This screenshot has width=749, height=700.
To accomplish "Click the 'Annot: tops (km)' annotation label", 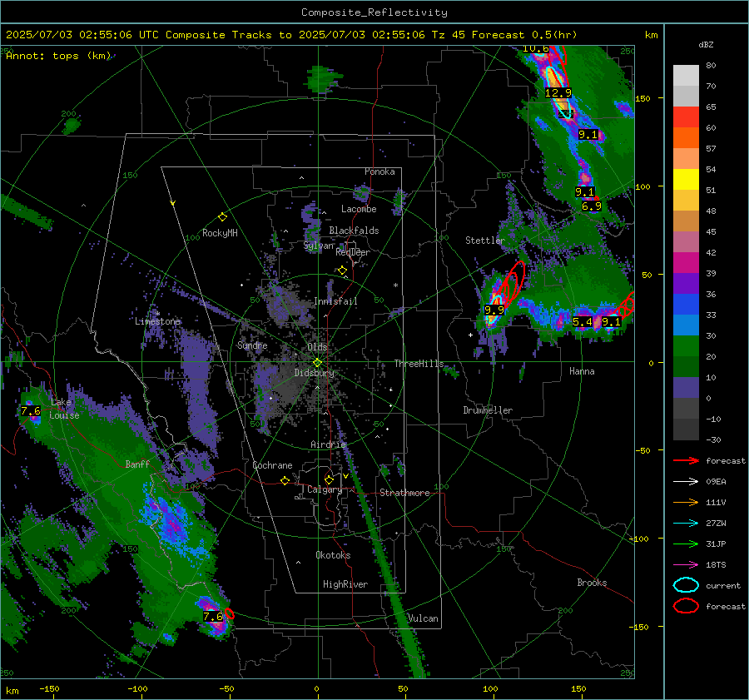I will coord(58,56).
